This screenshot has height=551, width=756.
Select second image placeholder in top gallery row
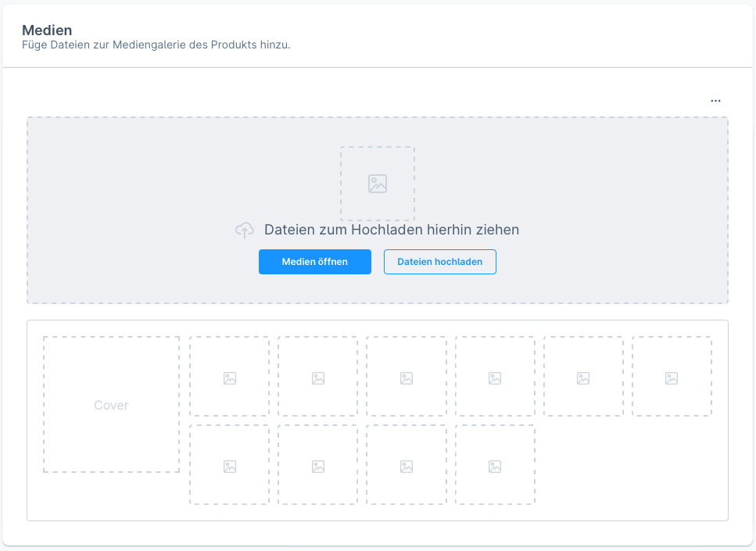pyautogui.click(x=317, y=377)
